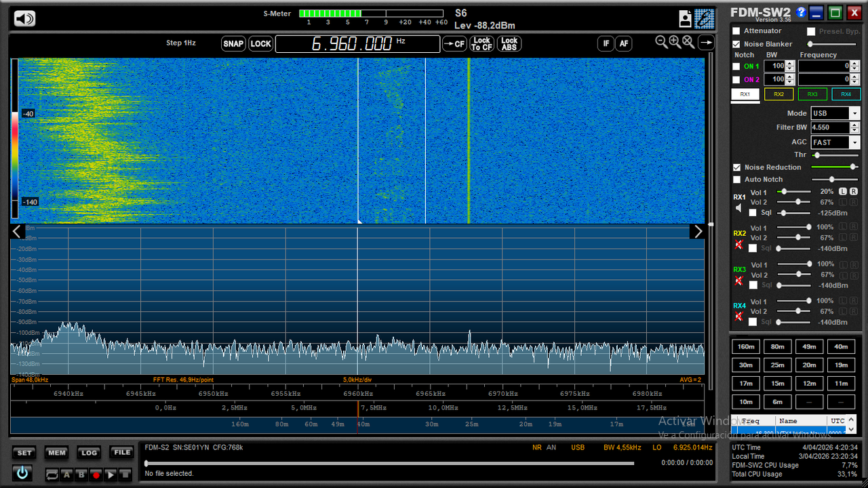Mute the RX1 speaker icon

[739, 208]
